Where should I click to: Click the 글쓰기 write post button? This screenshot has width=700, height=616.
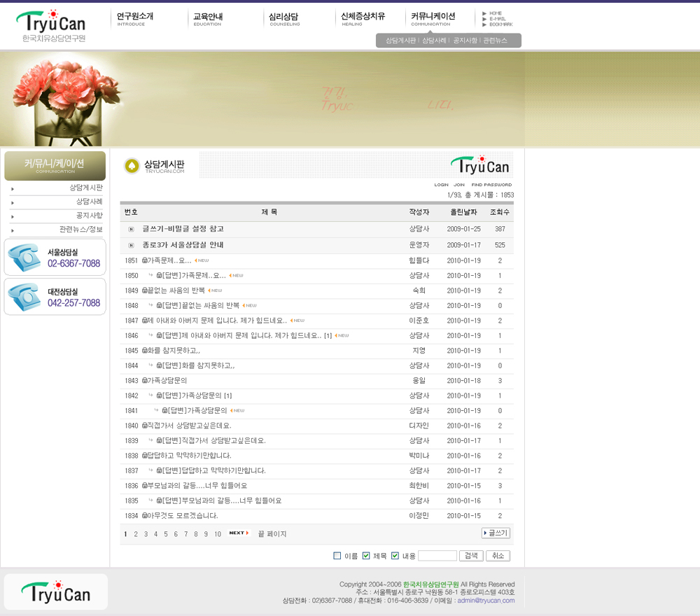click(x=496, y=533)
